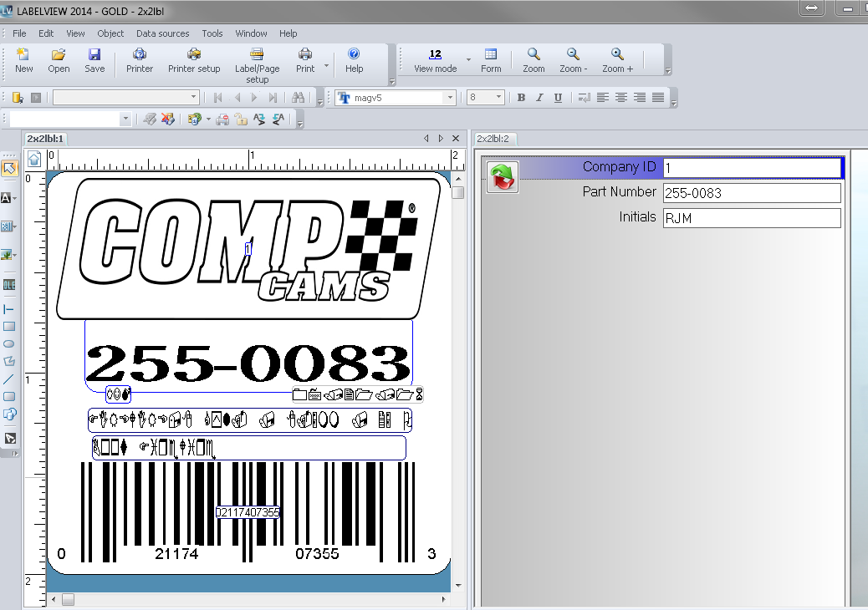The height and width of the screenshot is (610, 868).
Task: Center align text
Action: [621, 98]
